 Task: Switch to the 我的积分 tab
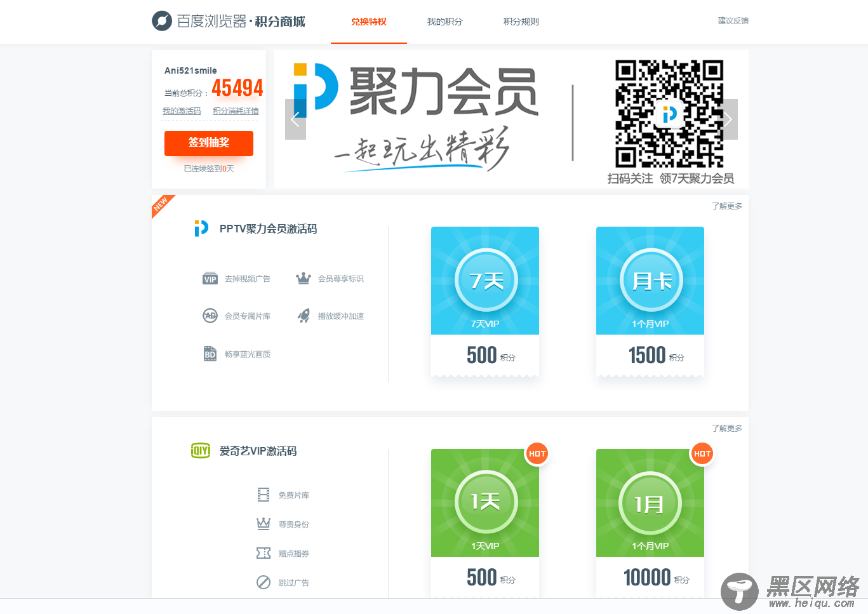point(445,22)
